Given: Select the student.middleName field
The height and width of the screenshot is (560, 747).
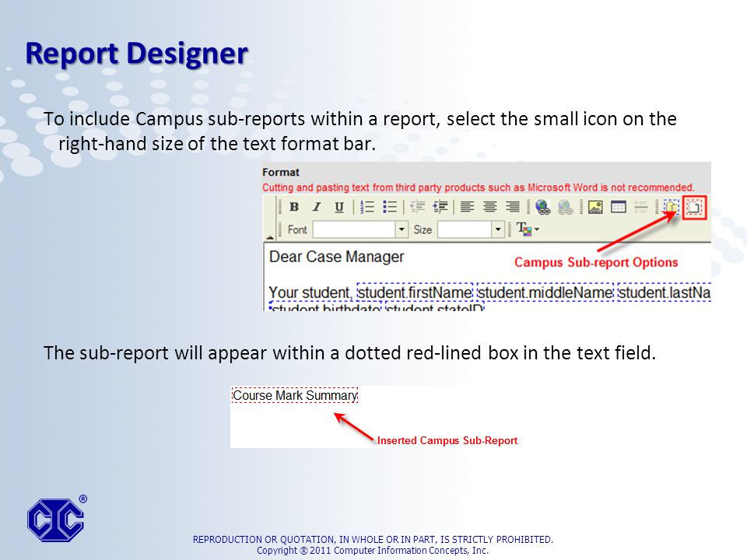Looking at the screenshot, I should pyautogui.click(x=545, y=292).
